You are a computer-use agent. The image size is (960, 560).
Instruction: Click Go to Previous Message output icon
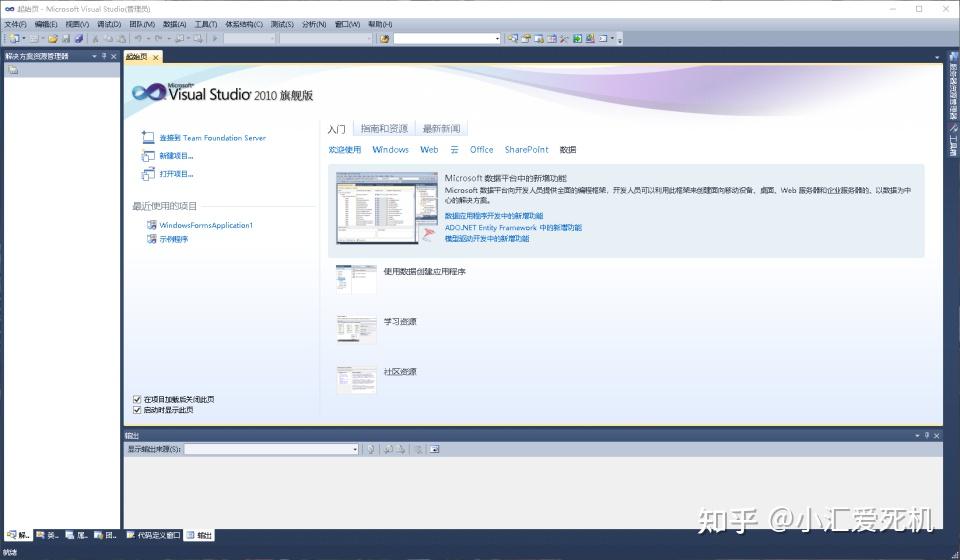coord(388,449)
